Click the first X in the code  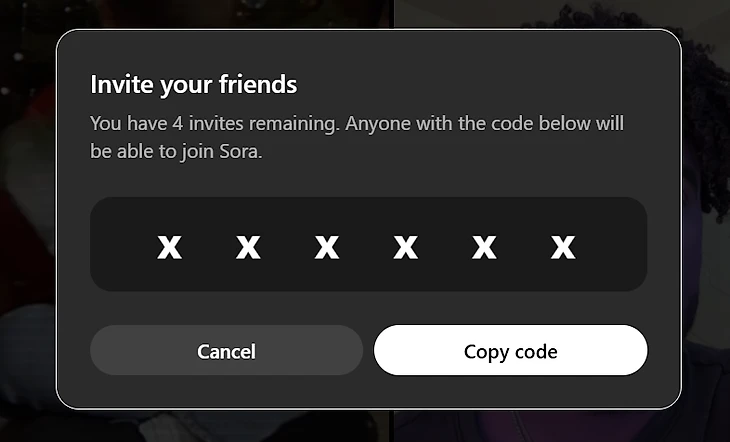(x=169, y=246)
